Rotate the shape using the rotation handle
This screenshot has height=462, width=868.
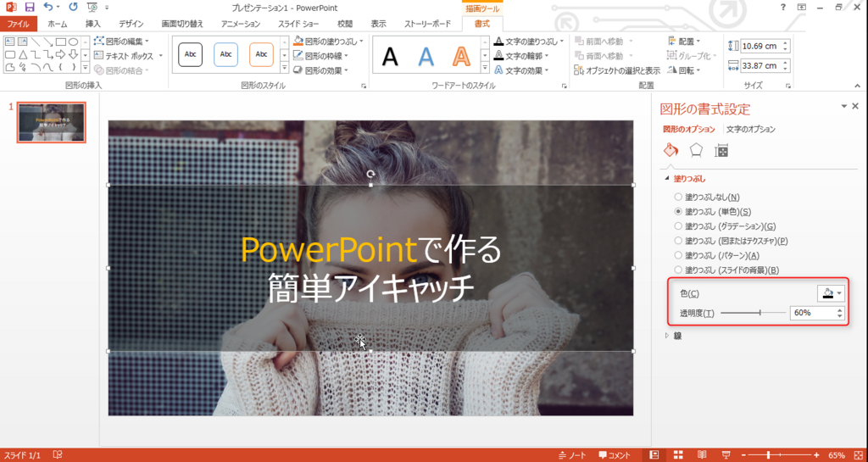tap(371, 174)
